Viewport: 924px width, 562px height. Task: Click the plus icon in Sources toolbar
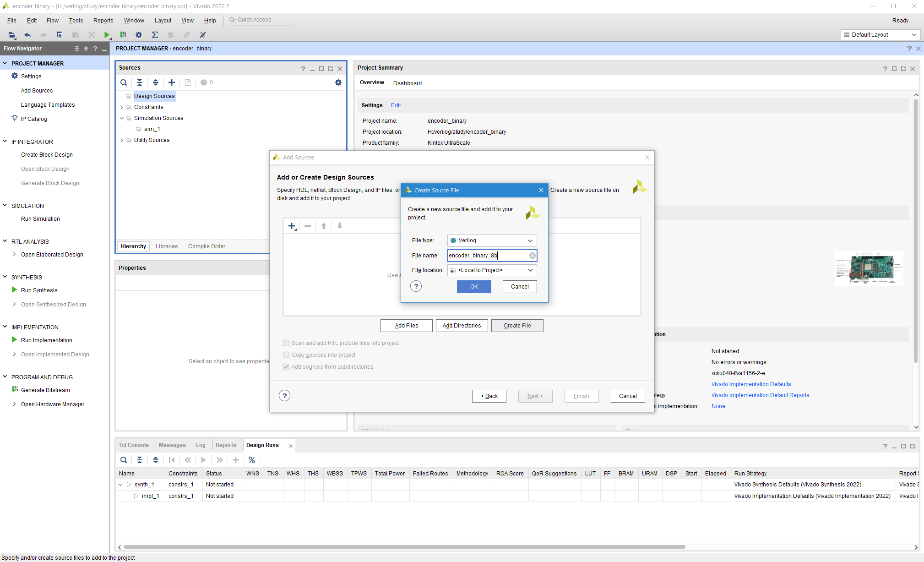point(171,82)
